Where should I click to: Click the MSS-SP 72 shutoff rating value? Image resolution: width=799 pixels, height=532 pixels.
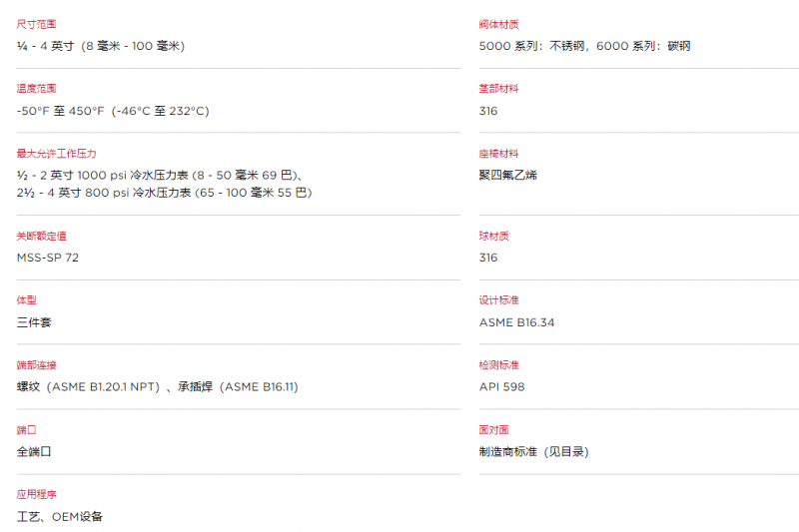[47, 258]
